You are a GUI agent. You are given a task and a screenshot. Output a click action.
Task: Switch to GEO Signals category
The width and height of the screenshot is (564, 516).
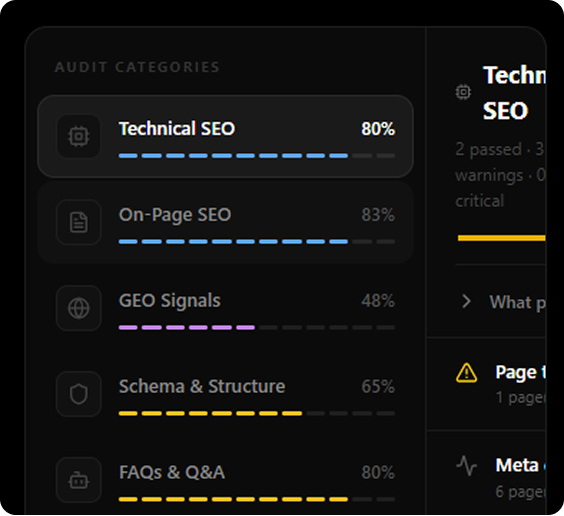coord(226,308)
